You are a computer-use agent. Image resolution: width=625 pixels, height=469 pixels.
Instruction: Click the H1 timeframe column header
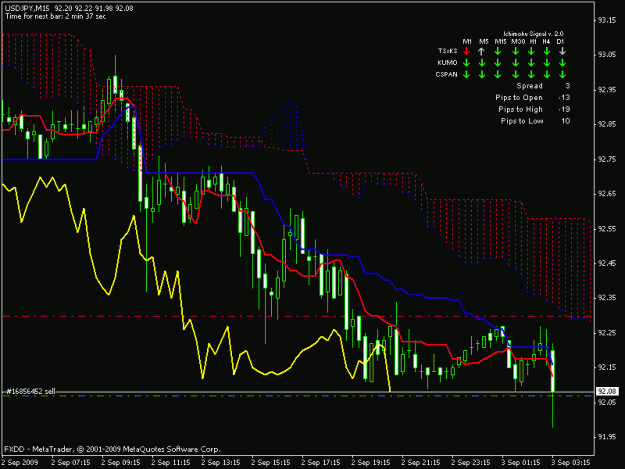point(533,41)
